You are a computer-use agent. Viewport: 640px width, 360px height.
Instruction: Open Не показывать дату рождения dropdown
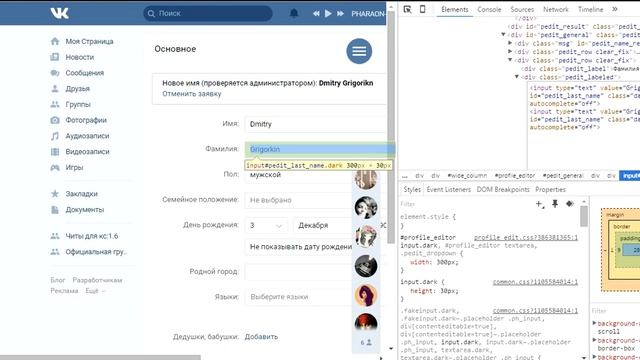pyautogui.click(x=299, y=247)
